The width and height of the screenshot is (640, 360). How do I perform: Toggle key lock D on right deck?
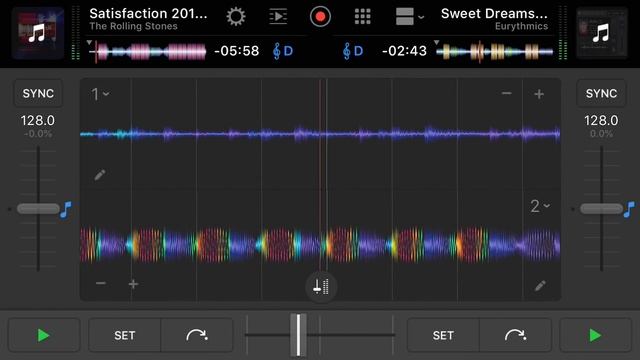point(353,51)
